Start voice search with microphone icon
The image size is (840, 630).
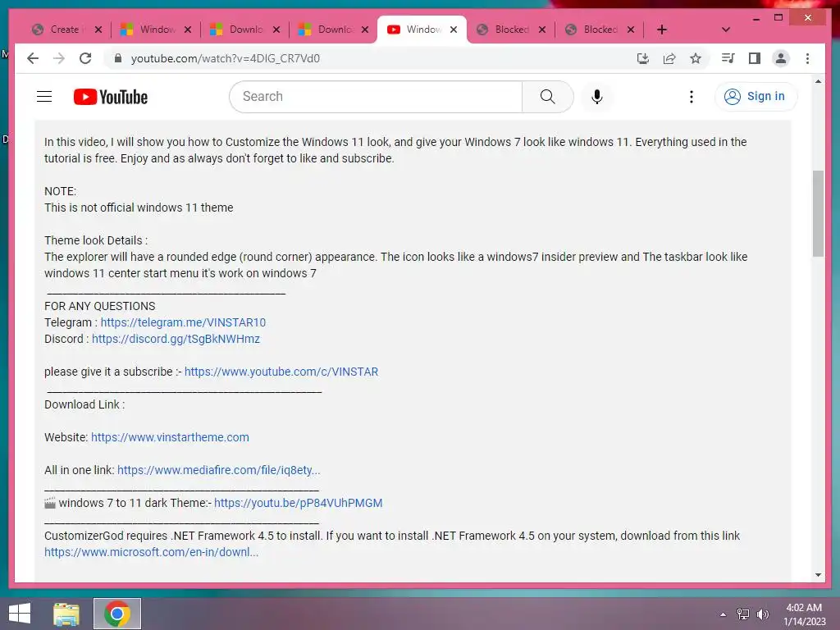coord(597,97)
